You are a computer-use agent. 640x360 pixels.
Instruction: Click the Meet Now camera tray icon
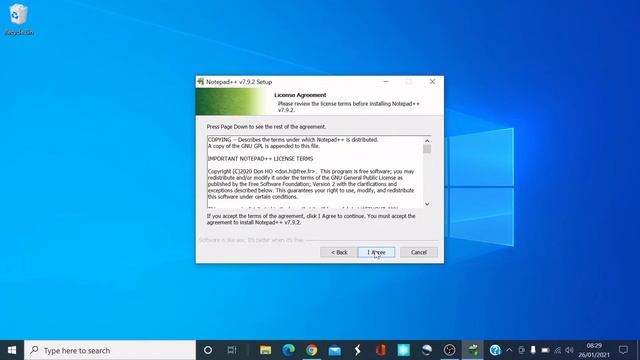coord(522,350)
